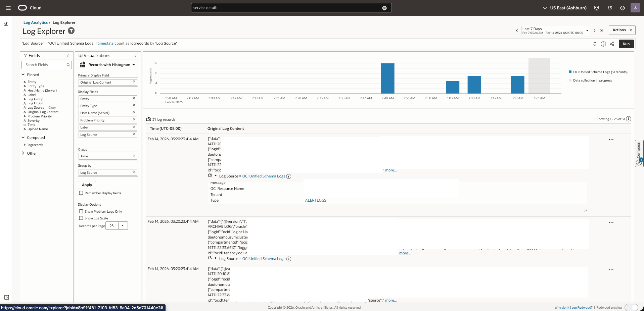The height and width of the screenshot is (311, 644).
Task: Expand the second record's Log Source details
Action: [x=216, y=258]
